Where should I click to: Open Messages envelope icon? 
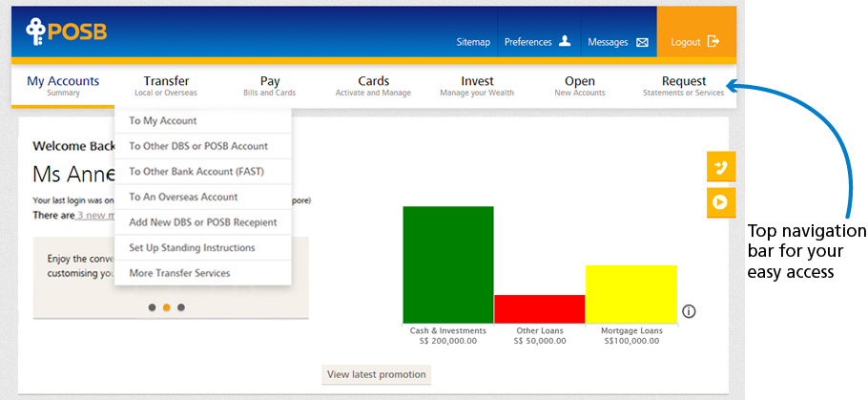[642, 42]
